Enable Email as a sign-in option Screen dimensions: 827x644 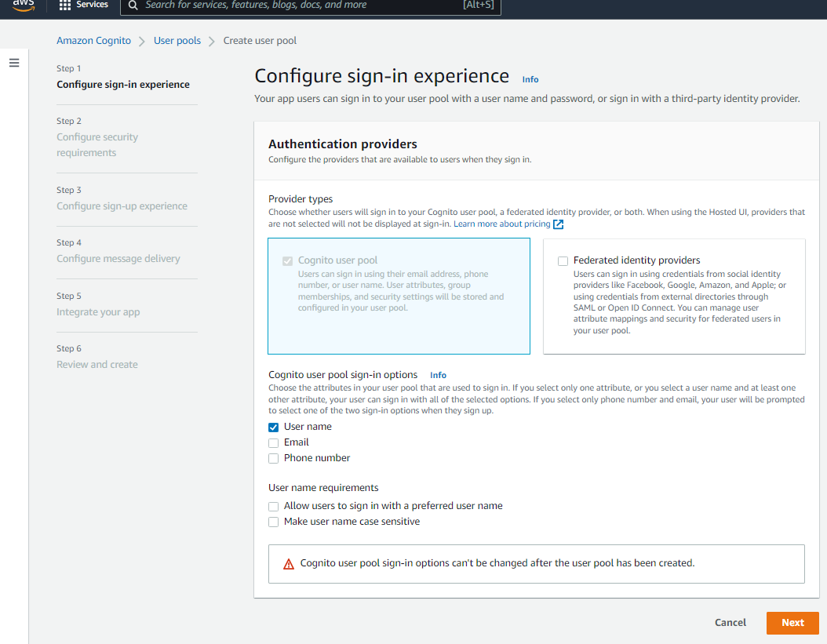point(273,442)
